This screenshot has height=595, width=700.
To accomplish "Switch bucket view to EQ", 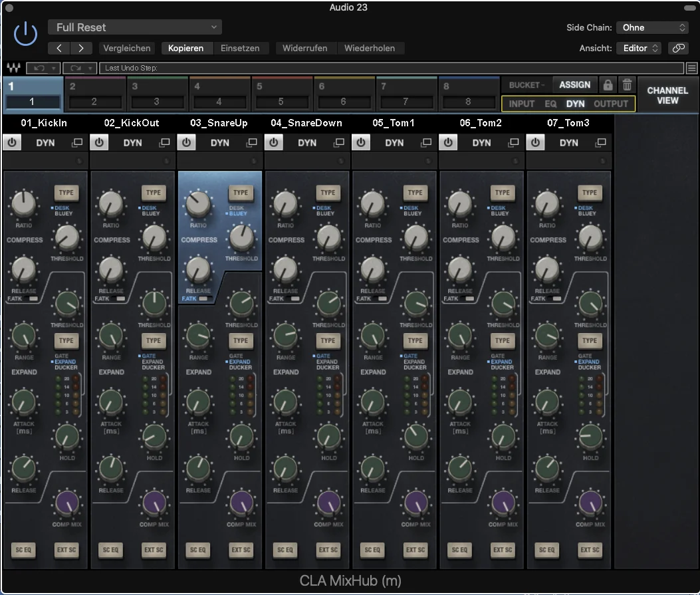I will tap(550, 104).
